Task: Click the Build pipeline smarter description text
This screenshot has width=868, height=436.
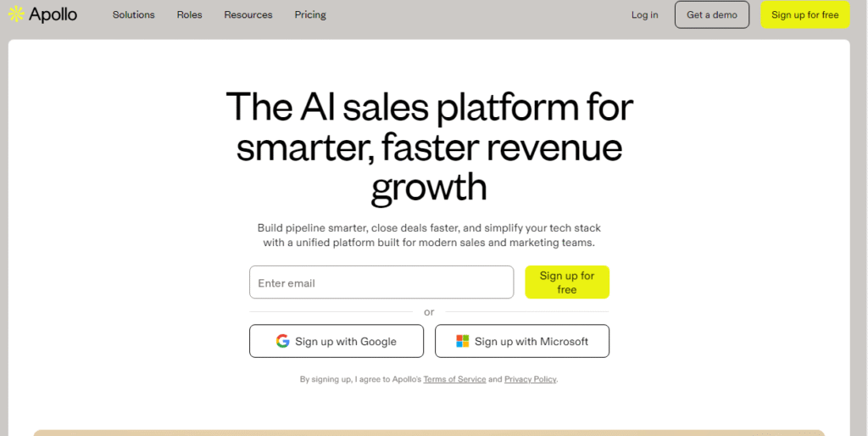Action: tap(429, 235)
